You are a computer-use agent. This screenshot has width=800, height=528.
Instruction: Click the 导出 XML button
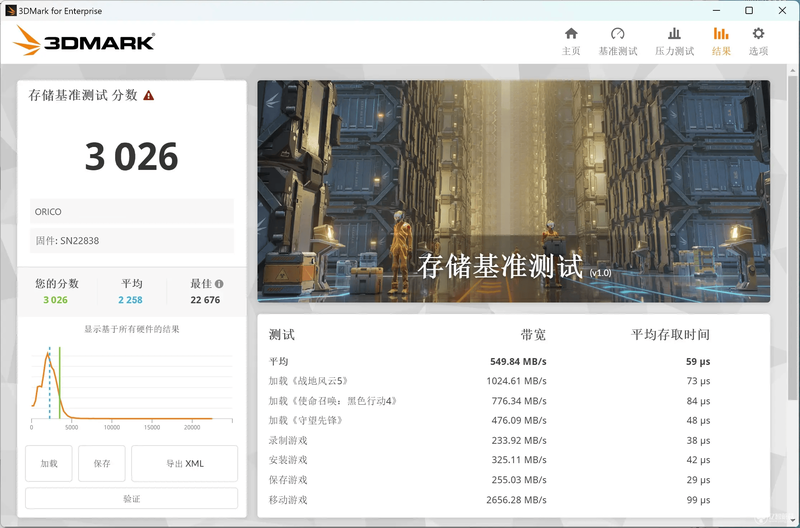point(185,463)
